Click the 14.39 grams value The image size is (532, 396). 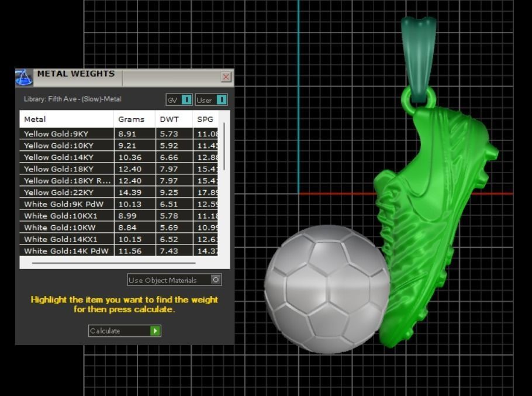click(130, 192)
